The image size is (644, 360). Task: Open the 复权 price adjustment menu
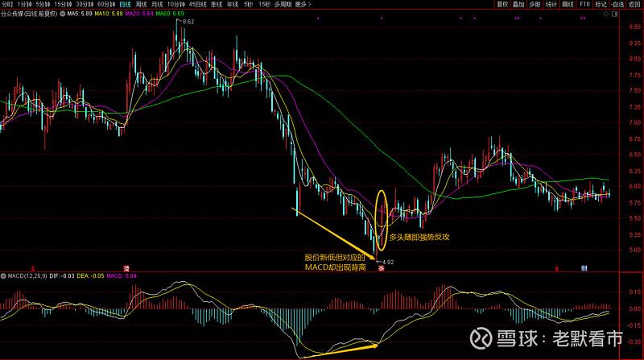pos(502,5)
